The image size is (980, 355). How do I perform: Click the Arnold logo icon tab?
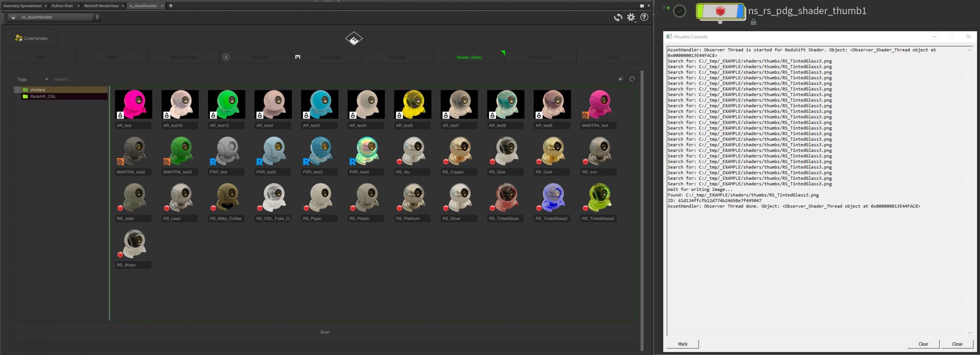[x=226, y=57]
